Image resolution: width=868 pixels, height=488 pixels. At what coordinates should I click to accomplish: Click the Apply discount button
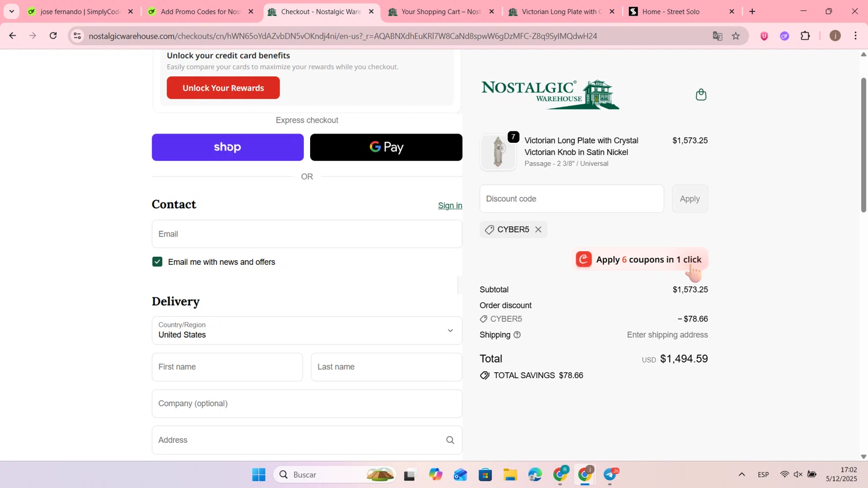coord(690,199)
